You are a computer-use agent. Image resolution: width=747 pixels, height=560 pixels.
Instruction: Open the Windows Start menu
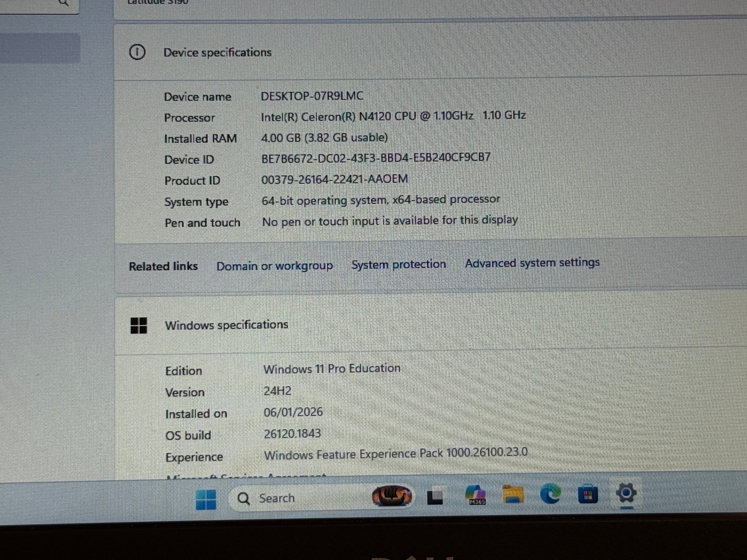pos(206,499)
